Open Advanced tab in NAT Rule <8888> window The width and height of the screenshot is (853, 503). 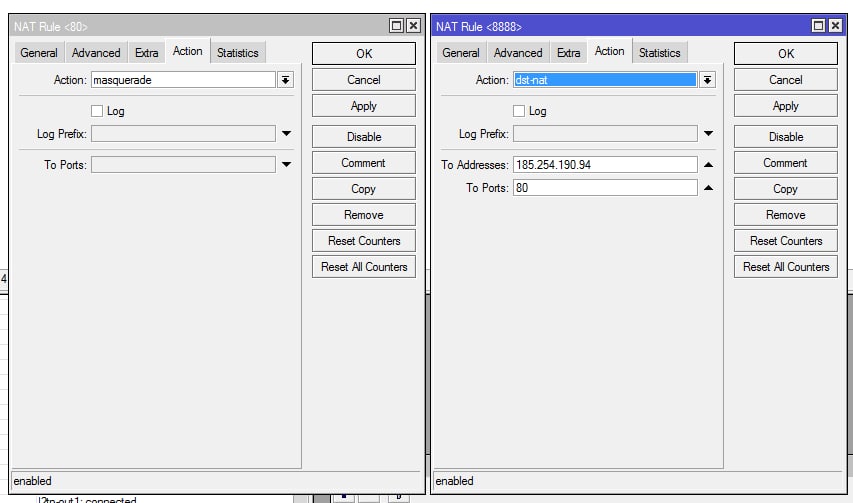coord(518,53)
